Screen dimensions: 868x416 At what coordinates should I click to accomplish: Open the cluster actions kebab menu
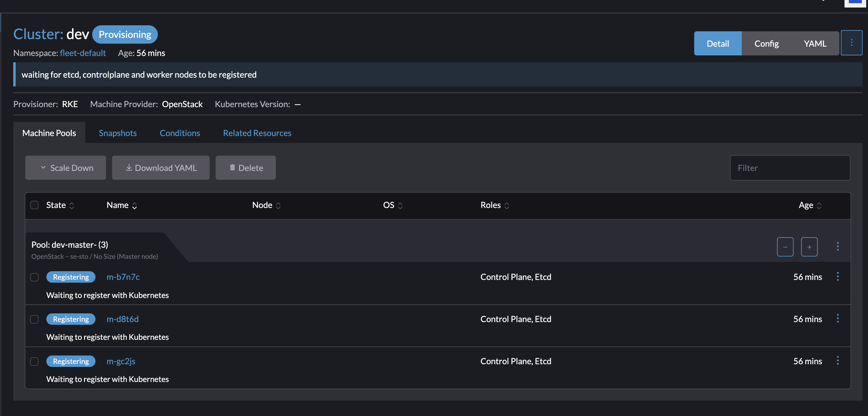(x=851, y=43)
